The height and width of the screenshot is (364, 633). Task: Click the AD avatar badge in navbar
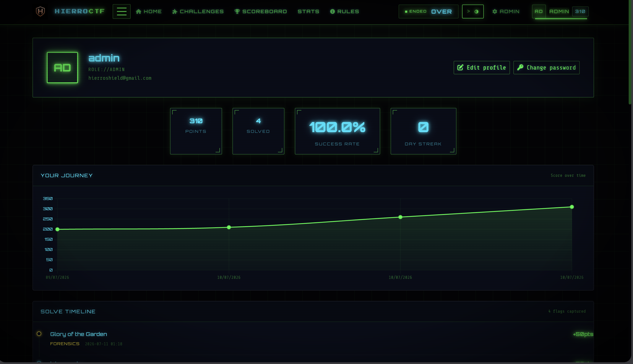(x=539, y=11)
